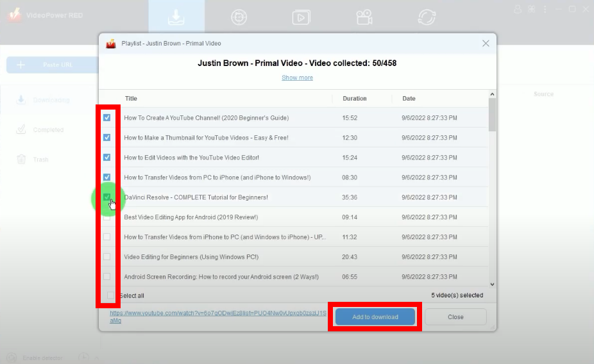The width and height of the screenshot is (594, 364).
Task: Open the Download tab icon in top toolbar
Action: coord(176,17)
